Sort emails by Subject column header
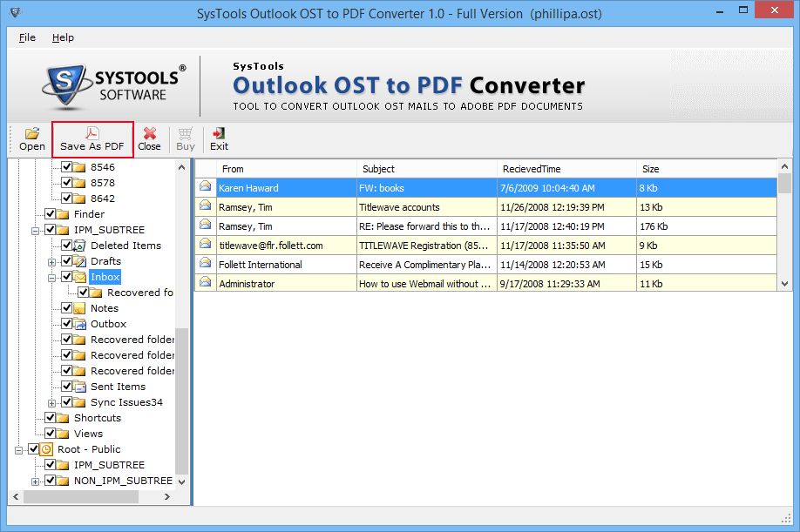 (426, 169)
